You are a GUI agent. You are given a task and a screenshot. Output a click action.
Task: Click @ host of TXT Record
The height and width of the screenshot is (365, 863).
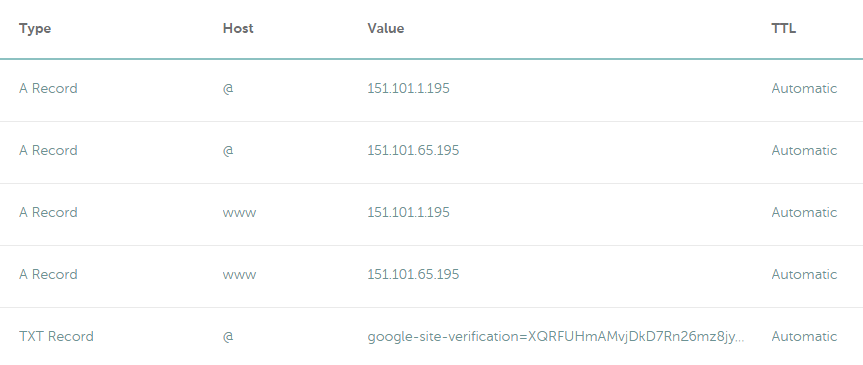[228, 336]
